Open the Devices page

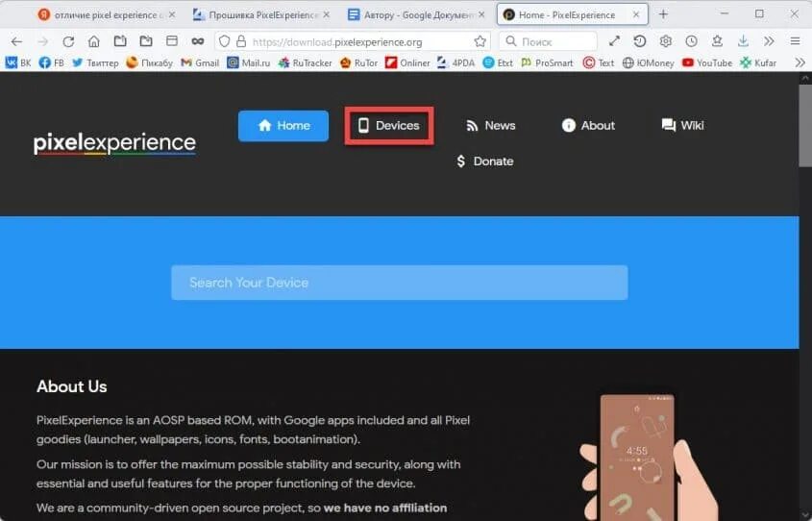tap(389, 125)
